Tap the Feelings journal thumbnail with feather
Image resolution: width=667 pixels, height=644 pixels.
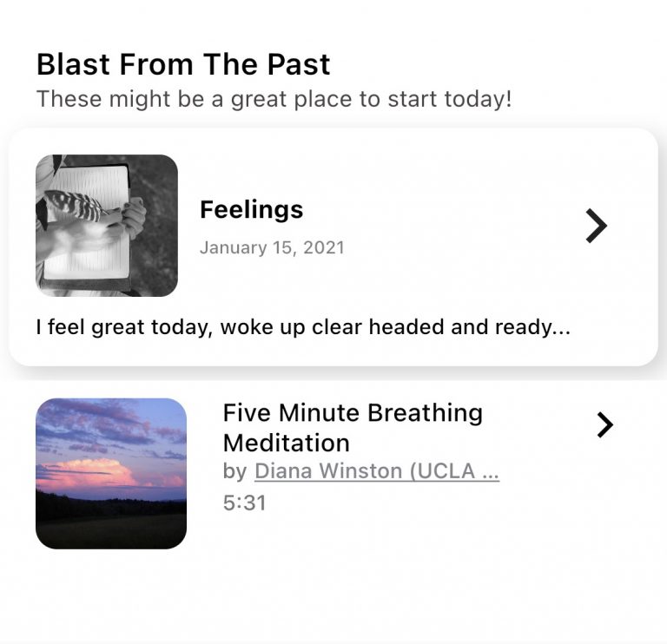pyautogui.click(x=107, y=226)
